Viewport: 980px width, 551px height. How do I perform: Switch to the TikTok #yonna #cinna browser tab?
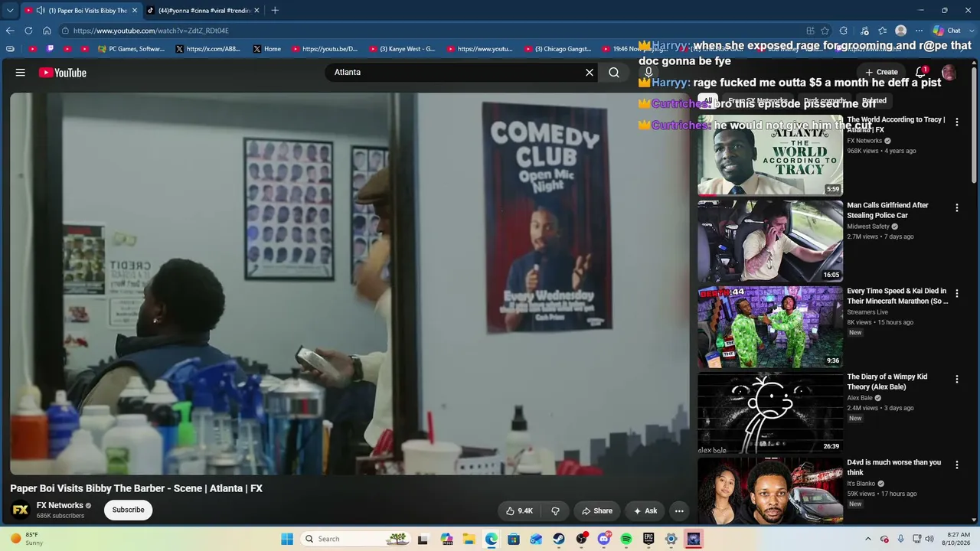tap(204, 11)
